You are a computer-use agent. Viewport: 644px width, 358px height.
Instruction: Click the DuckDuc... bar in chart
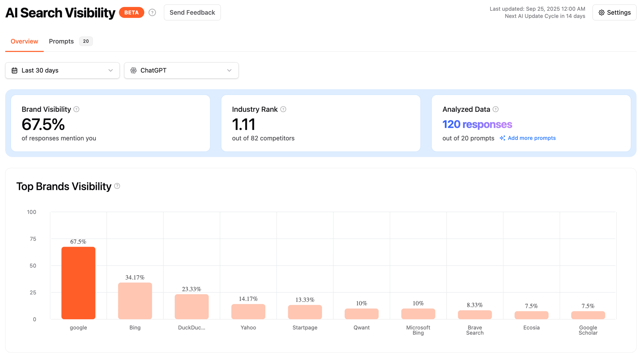192,306
